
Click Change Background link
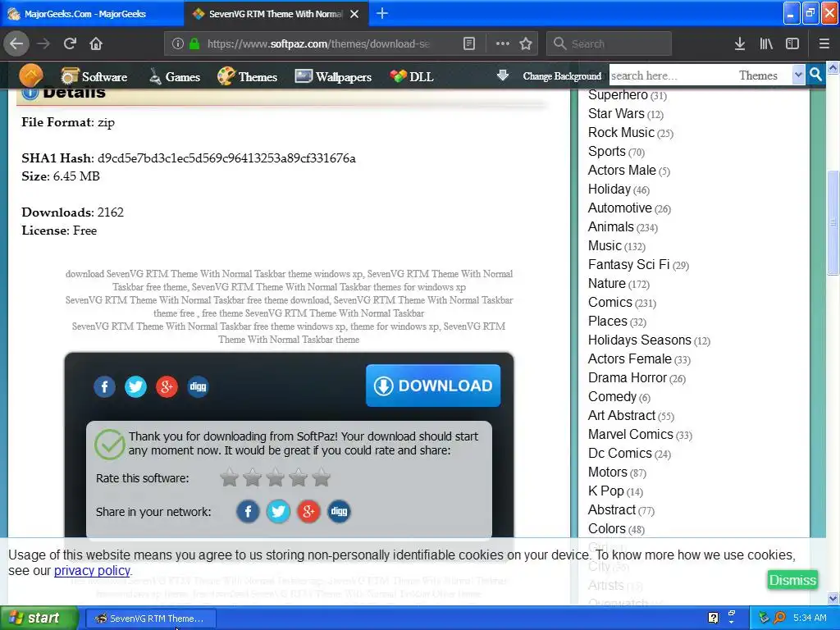pos(562,76)
